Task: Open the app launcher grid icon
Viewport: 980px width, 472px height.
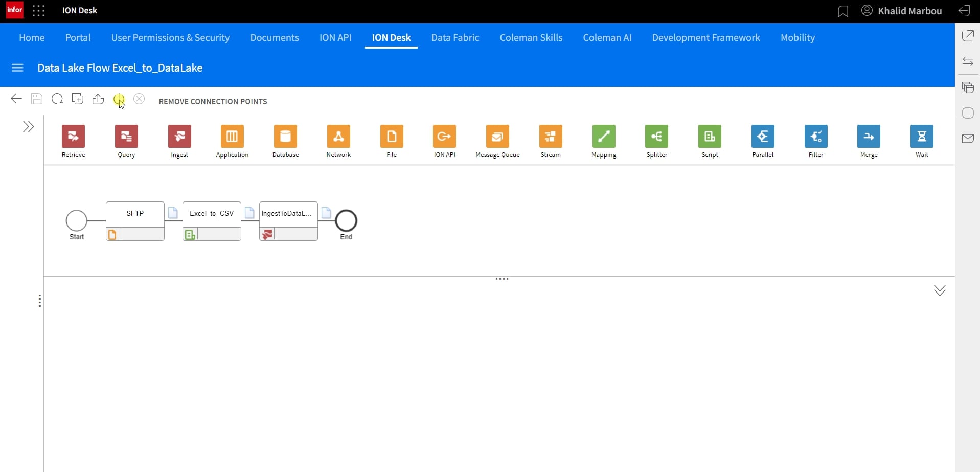Action: click(39, 11)
